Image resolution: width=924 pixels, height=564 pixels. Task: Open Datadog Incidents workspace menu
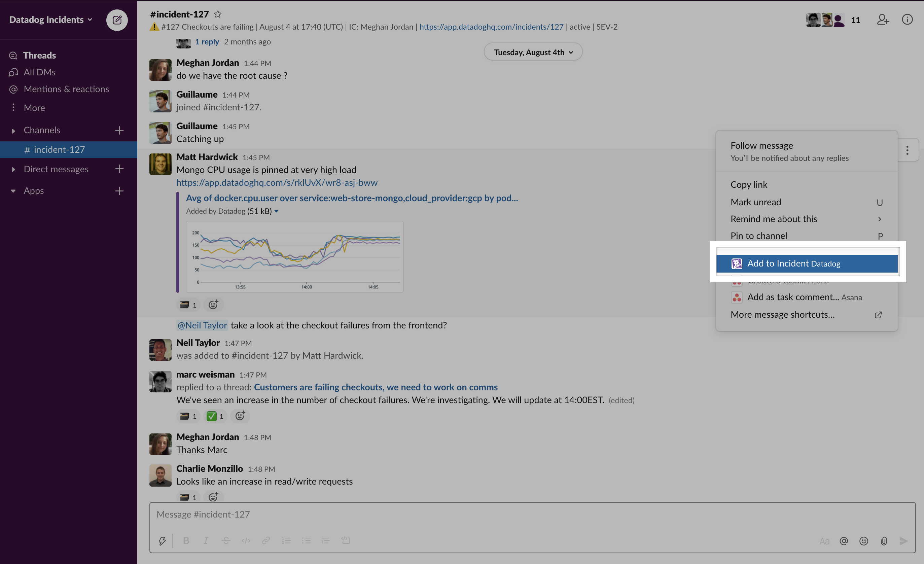(x=50, y=20)
